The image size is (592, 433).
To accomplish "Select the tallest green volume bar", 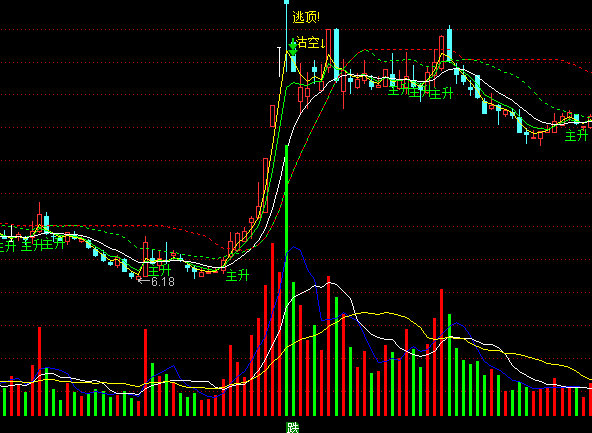I will tap(287, 280).
